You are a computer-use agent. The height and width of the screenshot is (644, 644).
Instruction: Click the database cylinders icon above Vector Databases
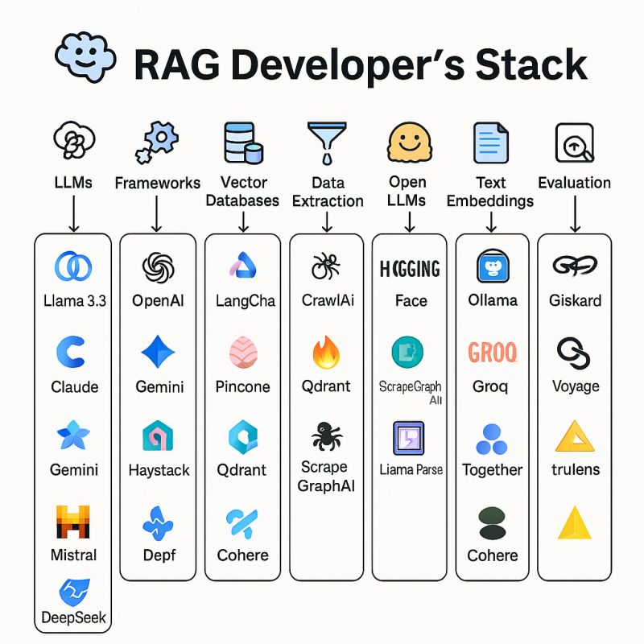pos(243,142)
